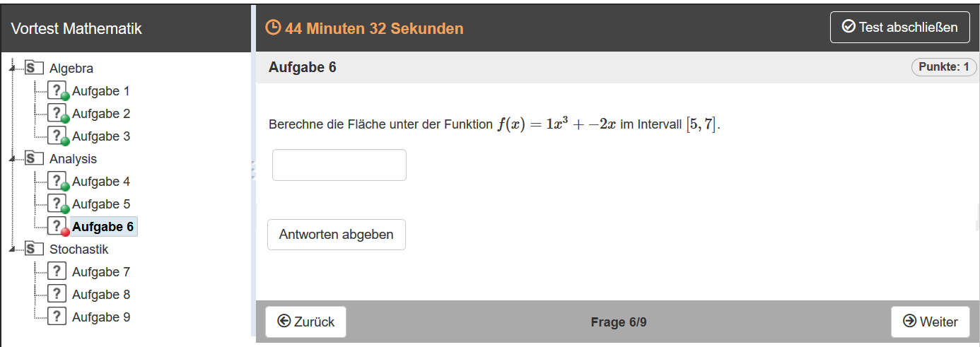Click the clock icon next to the timer
Viewport: 980px width, 347px height.
pos(273,28)
